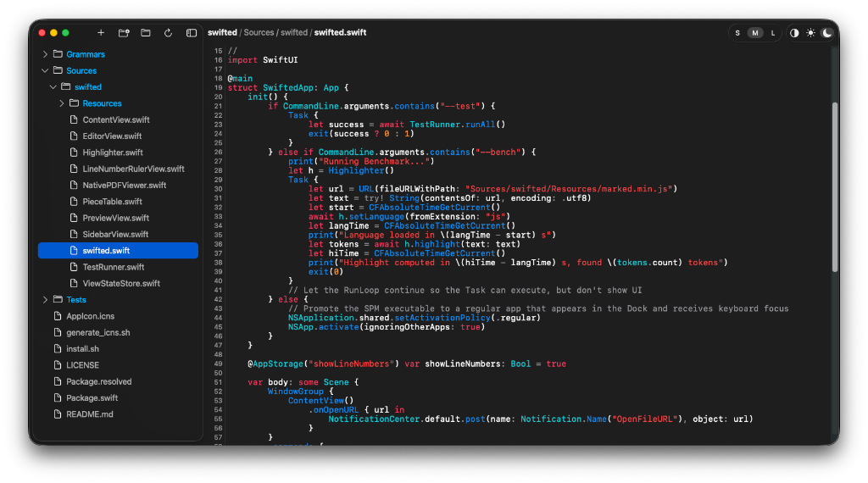The image size is (868, 483).
Task: Click 'Sources' in the breadcrumb path
Action: 259,33
